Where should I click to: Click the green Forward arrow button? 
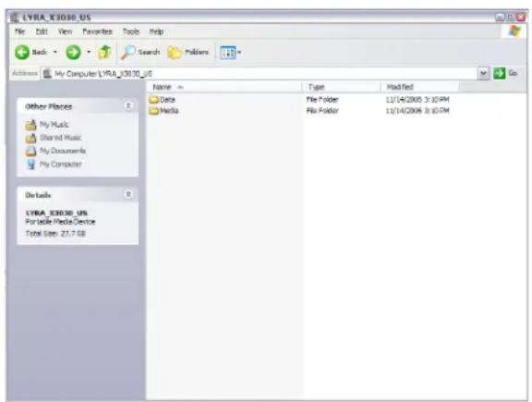click(73, 53)
